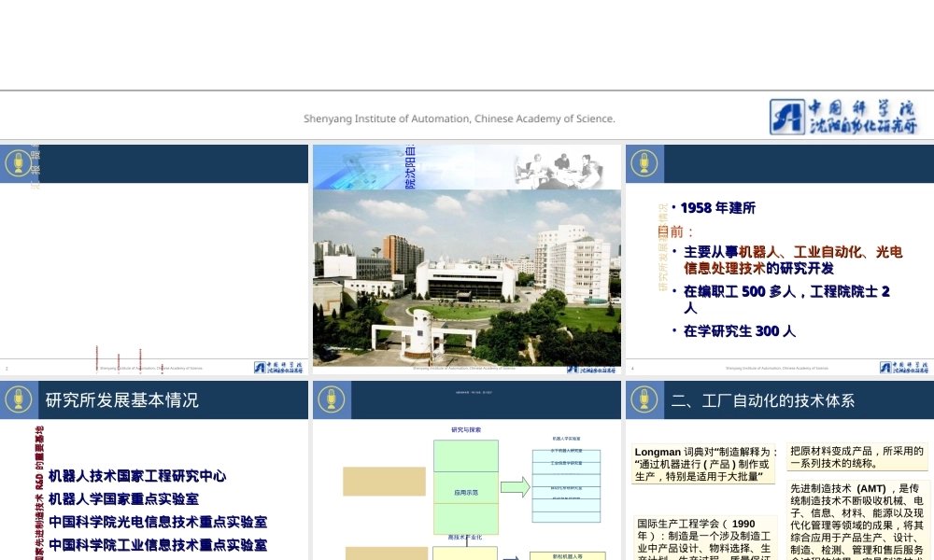Click the '研究与探索' label above the diagram
The width and height of the screenshot is (934, 560).
click(466, 429)
